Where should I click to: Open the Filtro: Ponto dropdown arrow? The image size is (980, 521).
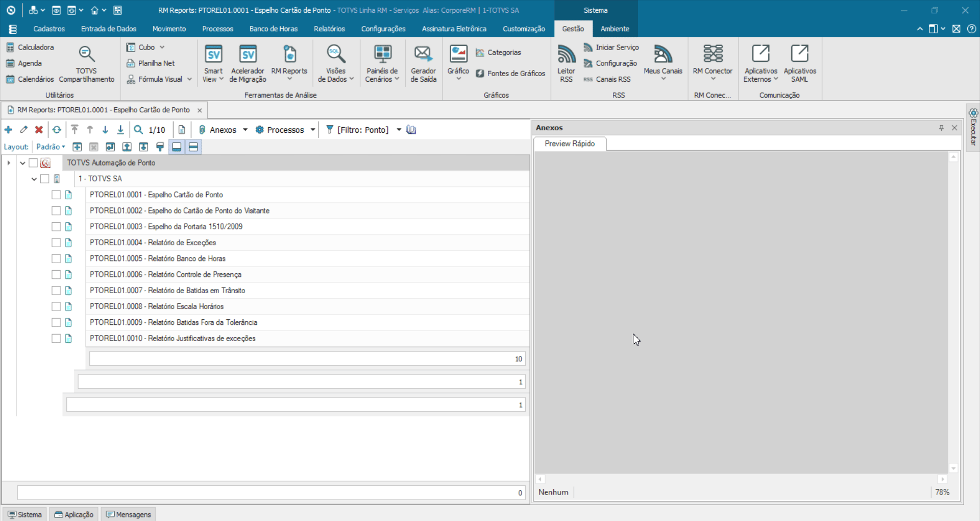point(399,130)
